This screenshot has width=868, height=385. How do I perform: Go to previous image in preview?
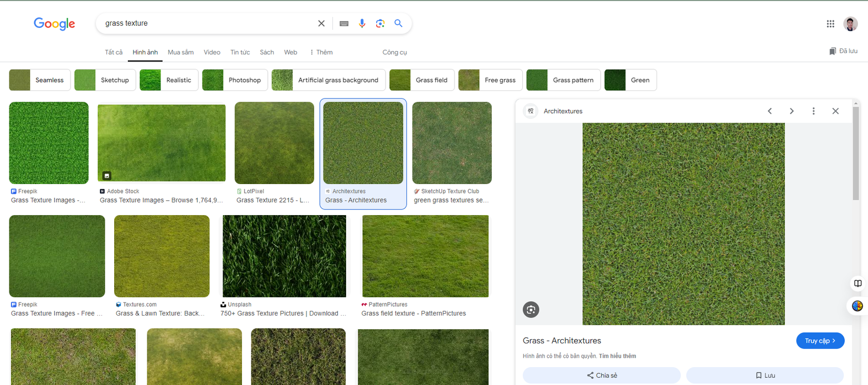(770, 111)
